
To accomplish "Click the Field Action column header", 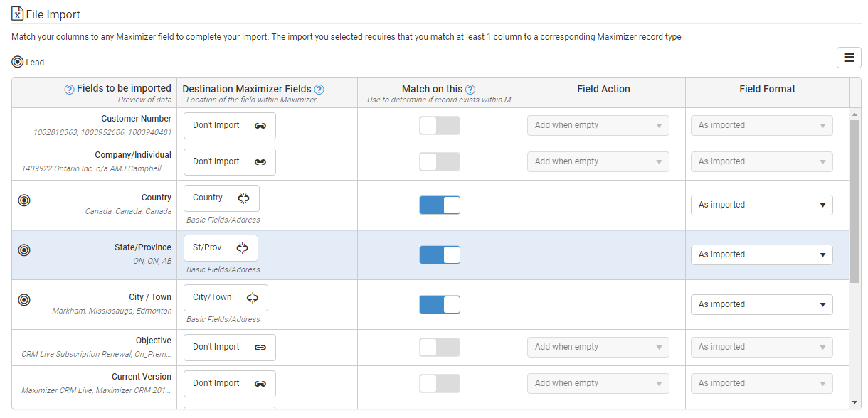I will point(603,89).
